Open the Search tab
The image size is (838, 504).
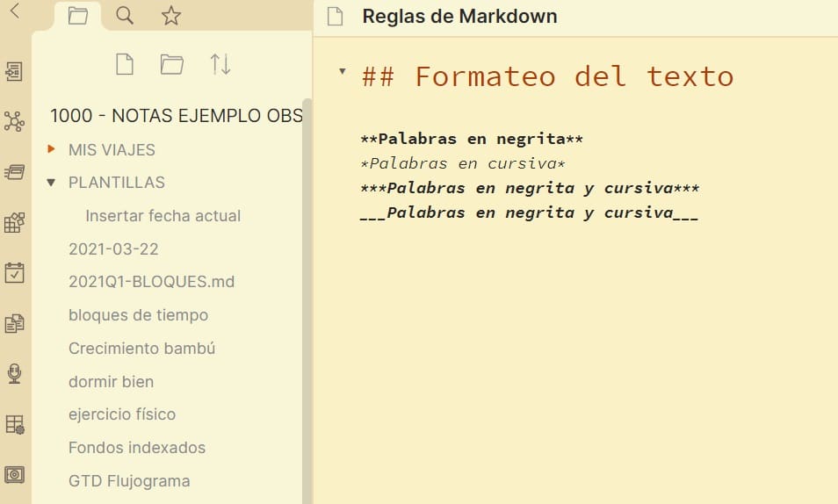(x=125, y=15)
